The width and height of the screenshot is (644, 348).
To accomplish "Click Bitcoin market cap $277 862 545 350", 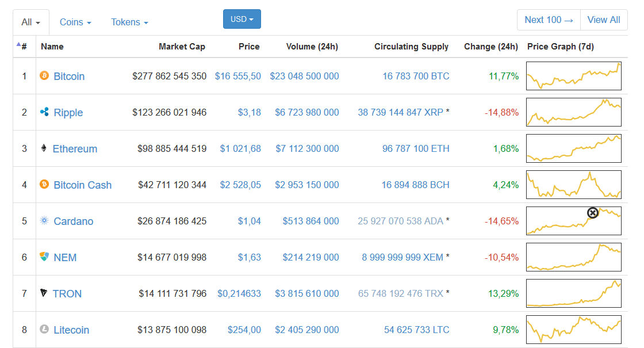I will [169, 76].
